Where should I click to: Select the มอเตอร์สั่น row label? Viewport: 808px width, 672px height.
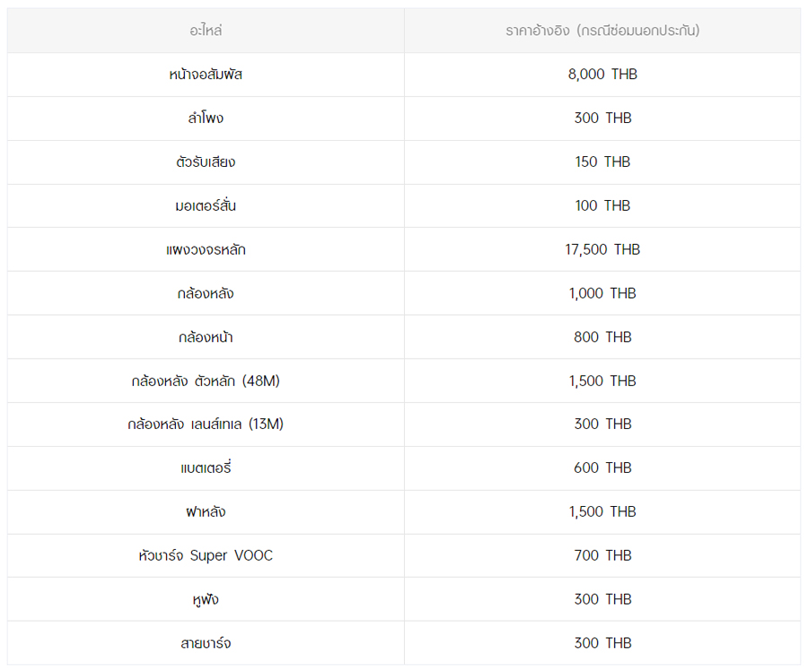[206, 205]
